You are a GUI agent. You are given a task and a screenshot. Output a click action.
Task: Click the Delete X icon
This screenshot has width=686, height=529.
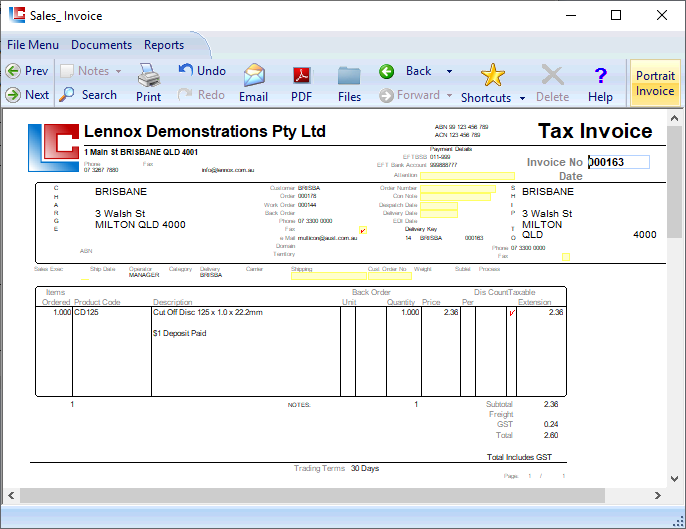click(553, 75)
